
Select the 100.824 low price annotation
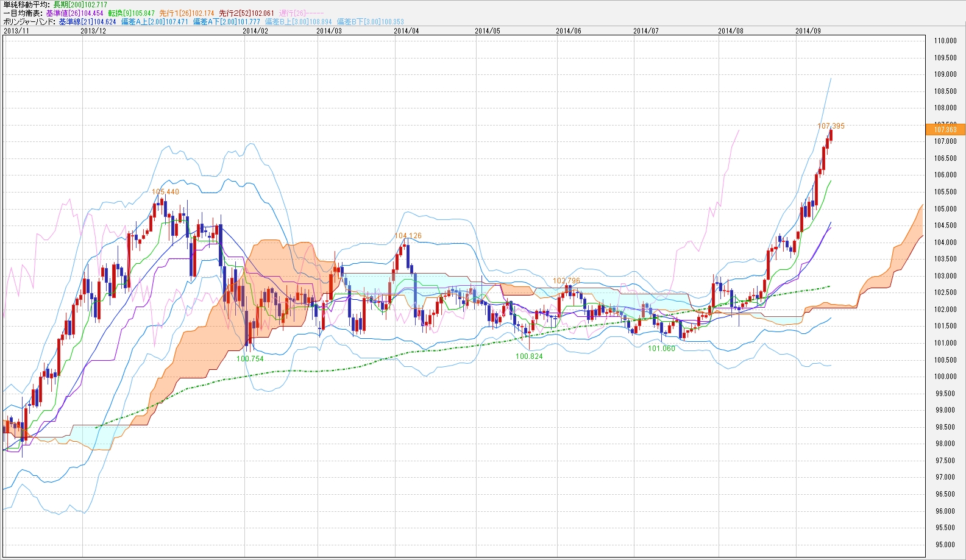[529, 356]
